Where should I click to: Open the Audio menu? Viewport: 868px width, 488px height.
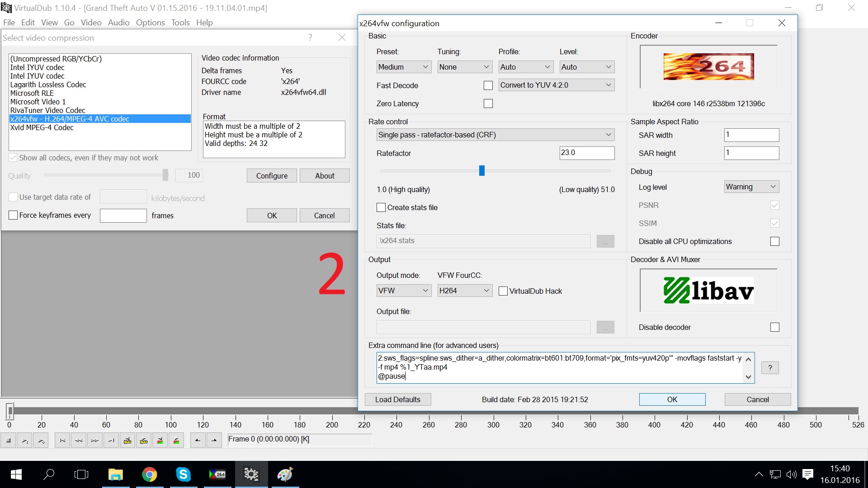coord(118,23)
